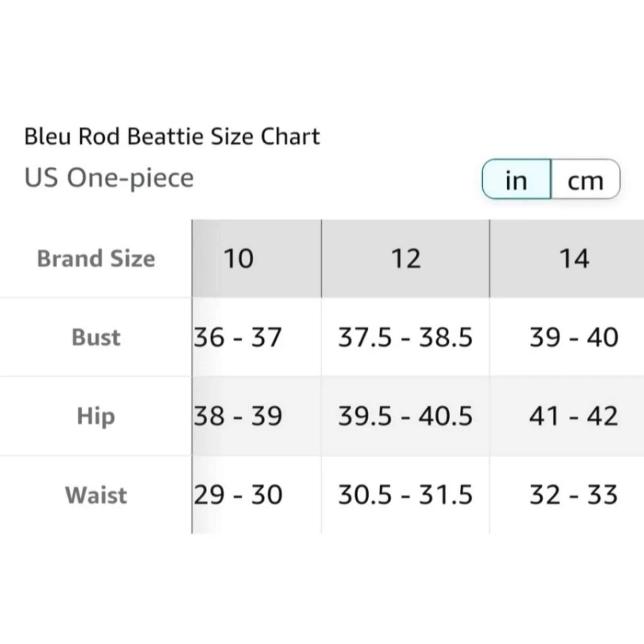Image resolution: width=644 pixels, height=644 pixels.
Task: Click hip measurement 38 - 39 cell
Action: 238,416
